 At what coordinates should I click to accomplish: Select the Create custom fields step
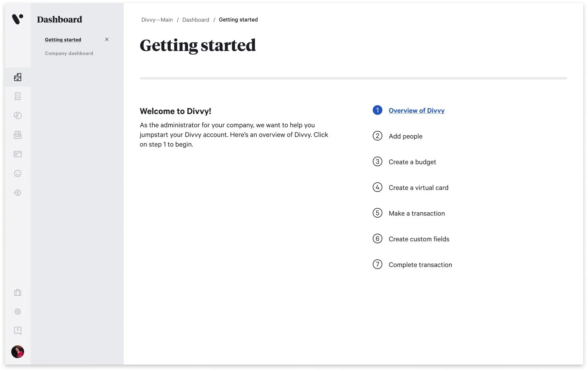point(419,239)
